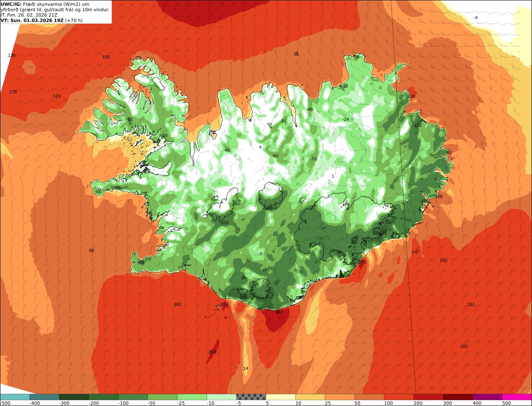Click the magenta legend swatch above 500

[x=517, y=397]
